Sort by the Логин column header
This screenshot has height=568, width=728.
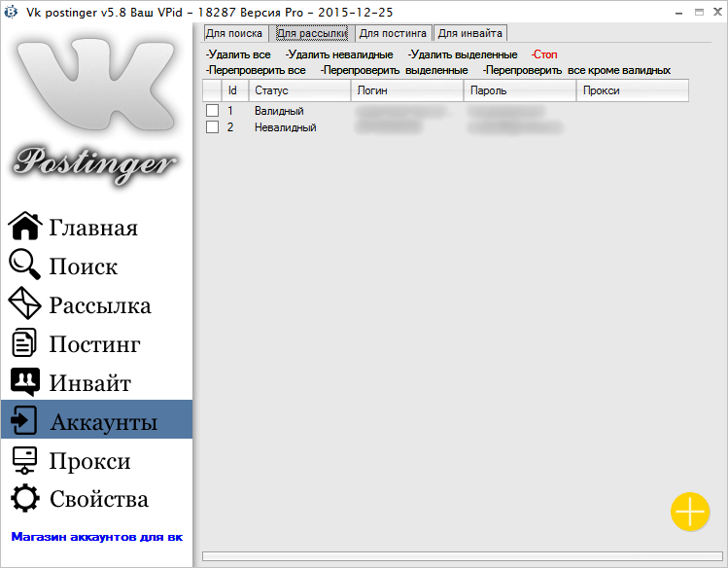coord(407,90)
